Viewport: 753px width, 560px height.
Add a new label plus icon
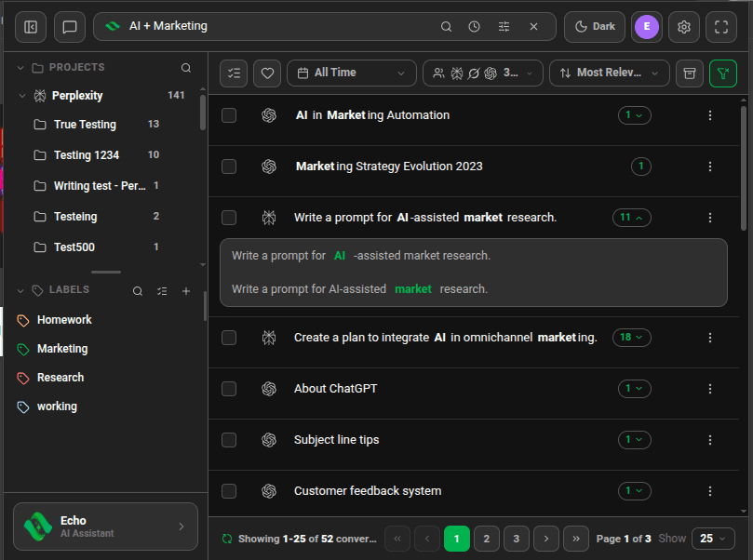tap(186, 291)
